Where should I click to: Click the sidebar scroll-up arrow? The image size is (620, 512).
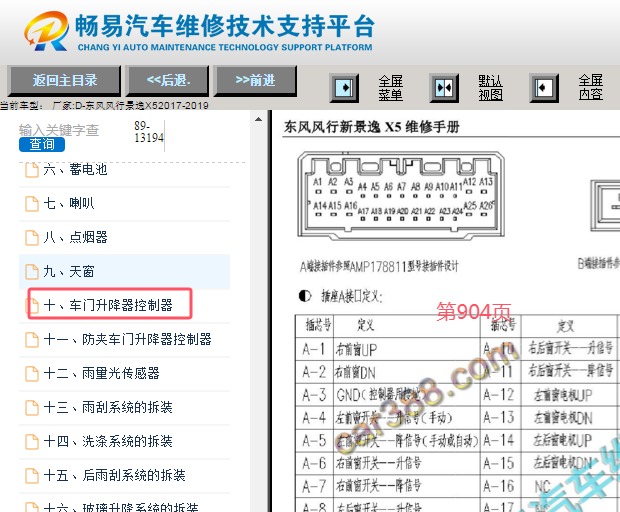click(x=258, y=119)
